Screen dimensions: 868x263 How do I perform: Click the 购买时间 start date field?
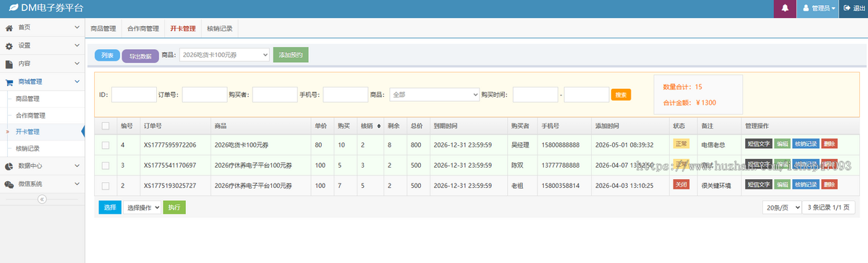(x=535, y=95)
